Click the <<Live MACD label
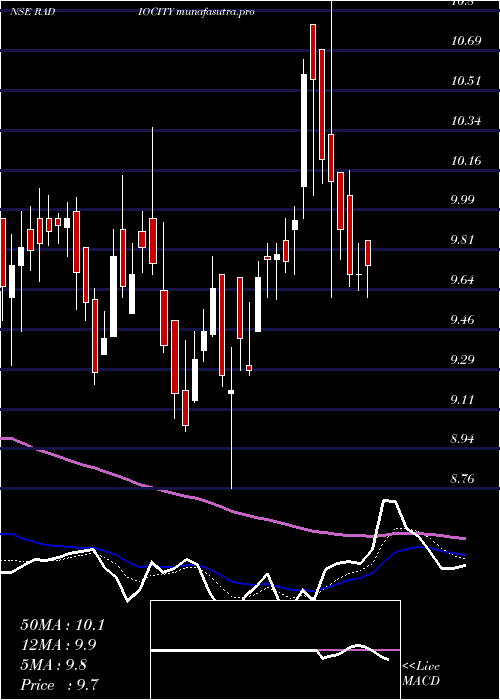 pos(421,674)
